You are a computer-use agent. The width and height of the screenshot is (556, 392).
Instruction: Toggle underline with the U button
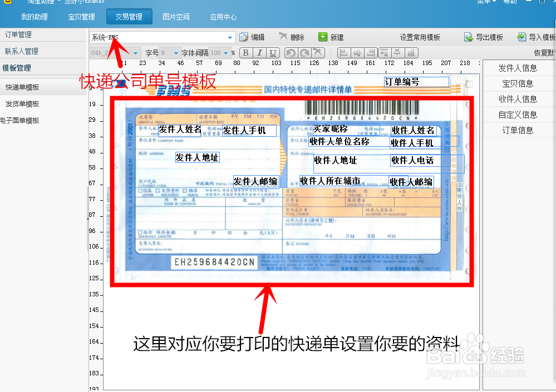(x=273, y=53)
